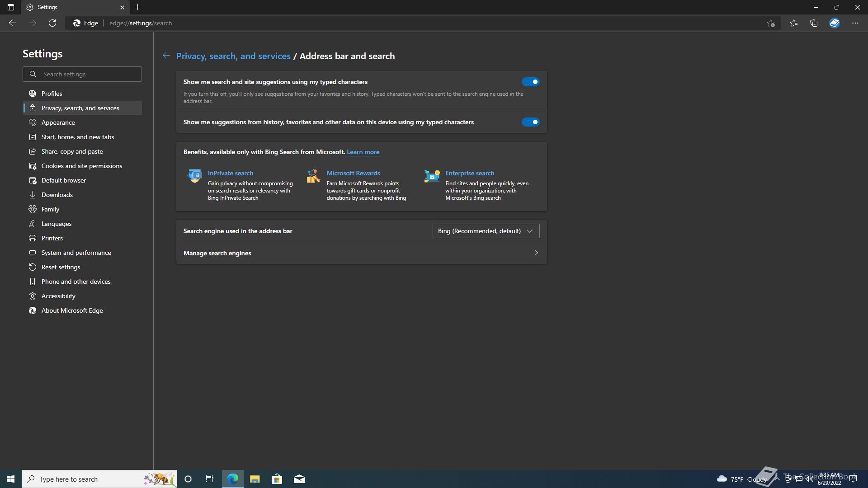Select Privacy, search, and services in sidebar
868x488 pixels.
[x=82, y=108]
